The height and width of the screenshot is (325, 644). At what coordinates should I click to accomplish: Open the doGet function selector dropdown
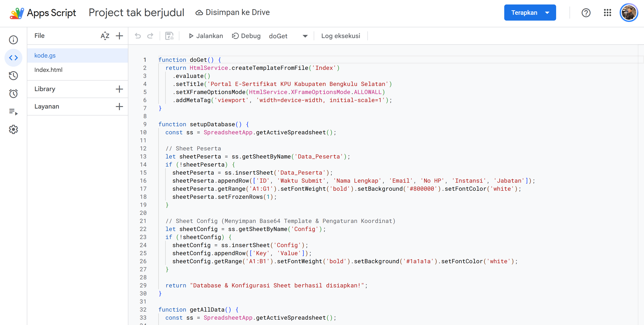point(288,36)
